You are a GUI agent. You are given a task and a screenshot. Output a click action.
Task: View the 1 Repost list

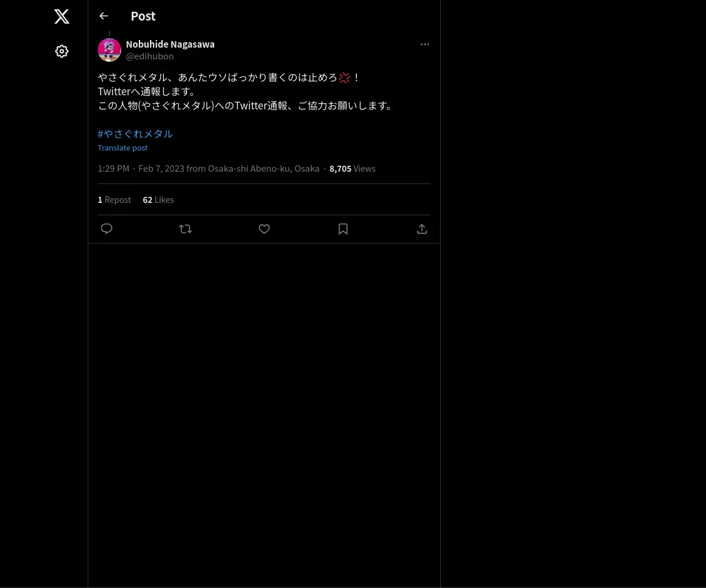point(114,199)
